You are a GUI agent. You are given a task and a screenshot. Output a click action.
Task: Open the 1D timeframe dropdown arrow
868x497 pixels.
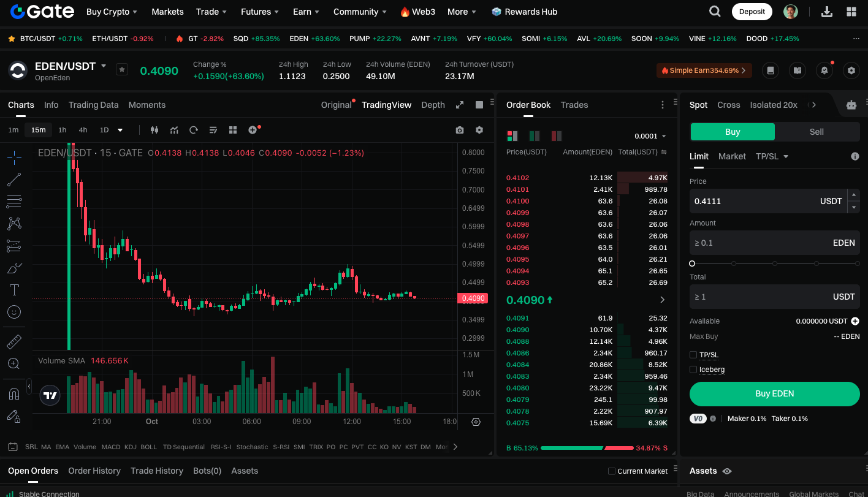(x=120, y=130)
